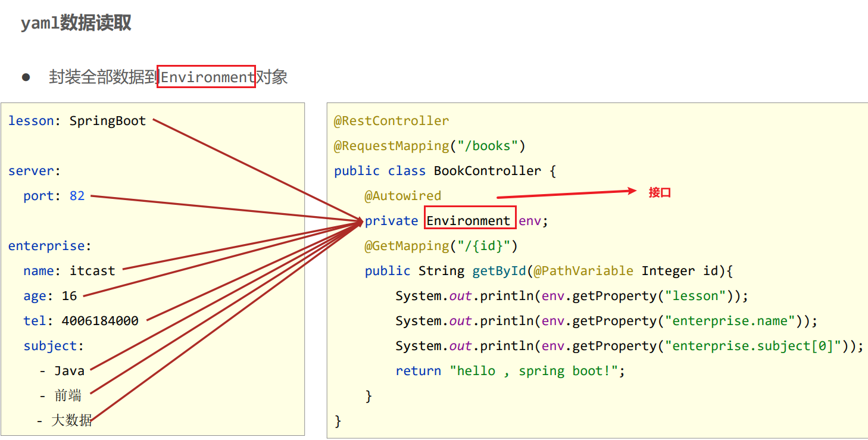Click the "@PathVariable" annotation
Image resolution: width=868 pixels, height=440 pixels.
coord(584,271)
